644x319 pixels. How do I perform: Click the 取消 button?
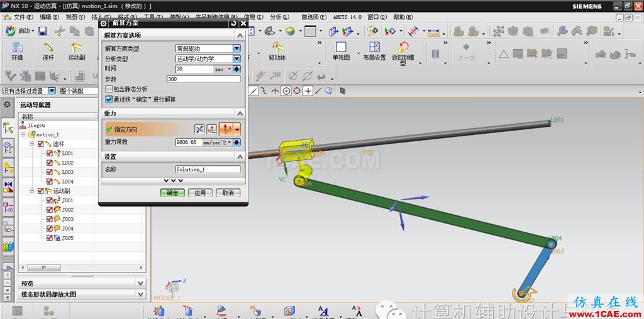[x=228, y=193]
